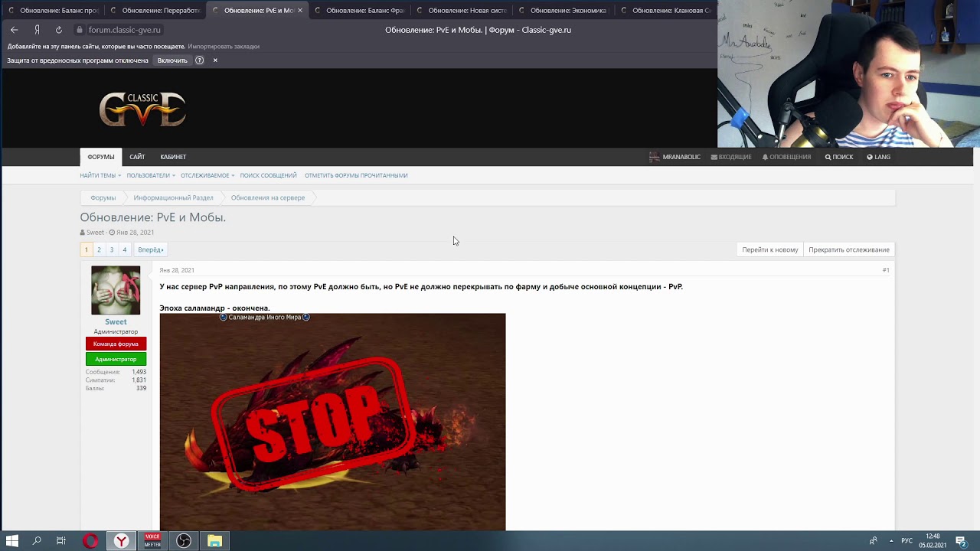Click the post date Янв 28, 2021 in post header

[x=177, y=270]
